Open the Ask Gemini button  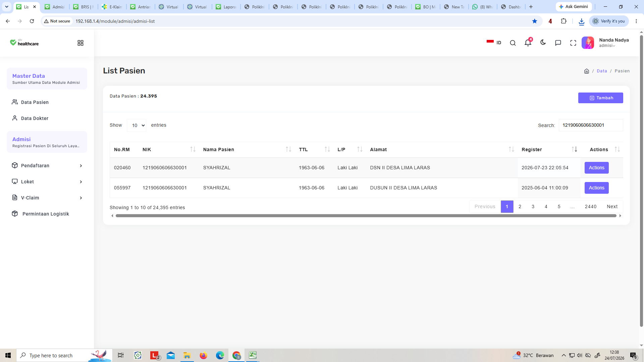pos(574,7)
